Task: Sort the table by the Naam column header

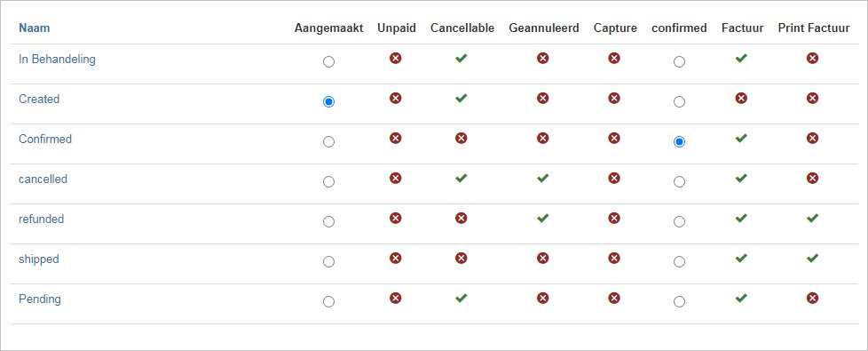Action: (35, 28)
